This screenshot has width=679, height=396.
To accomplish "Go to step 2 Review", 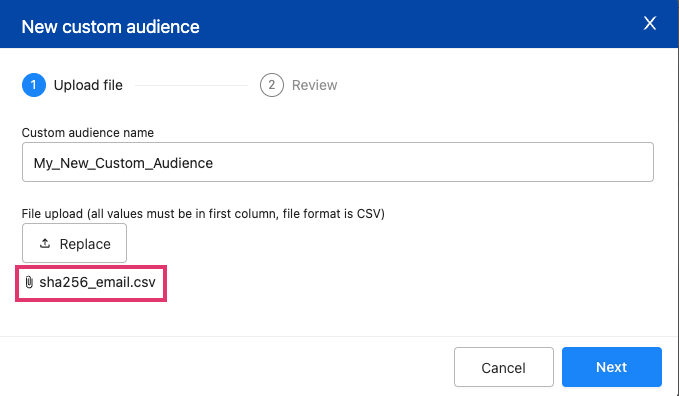I will 299,85.
